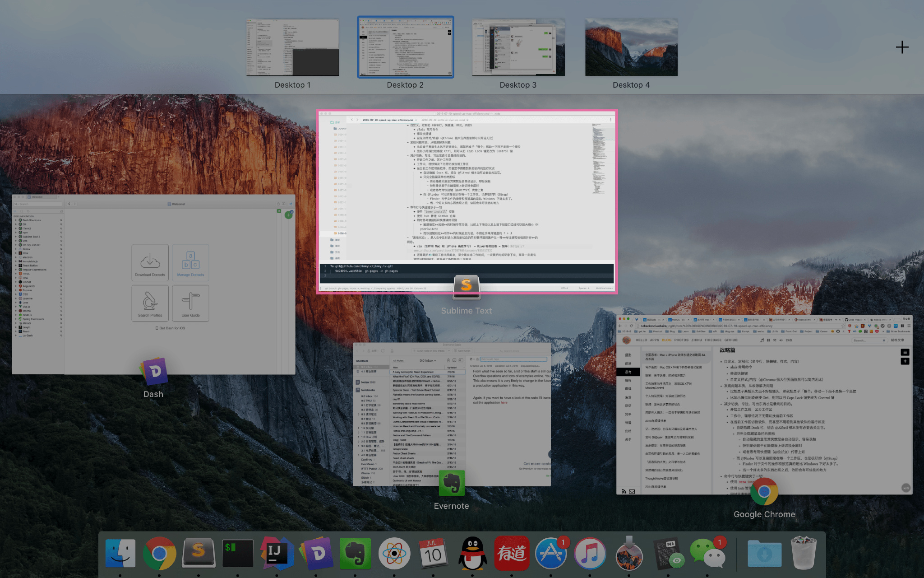This screenshot has width=924, height=578.
Task: Switch to the Desktop 3 space
Action: (518, 47)
